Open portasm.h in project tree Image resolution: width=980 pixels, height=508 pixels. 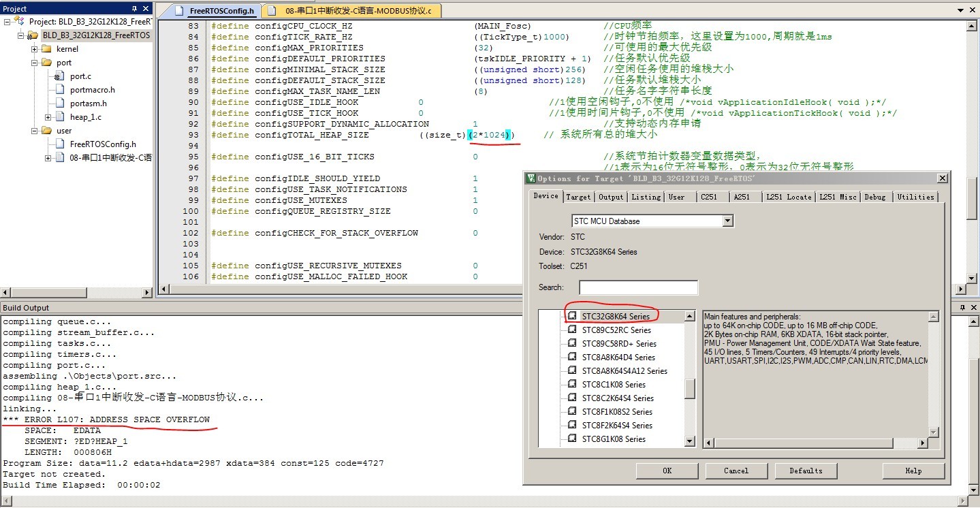[88, 104]
